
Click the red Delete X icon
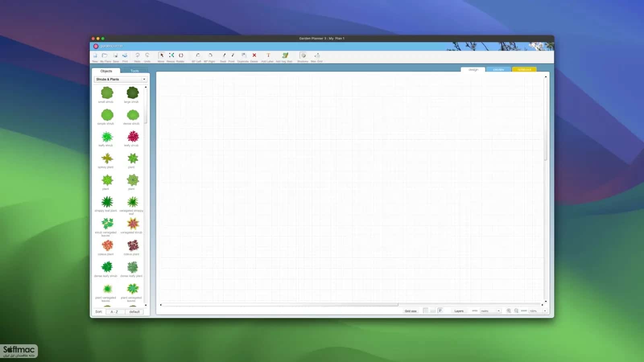tap(254, 56)
